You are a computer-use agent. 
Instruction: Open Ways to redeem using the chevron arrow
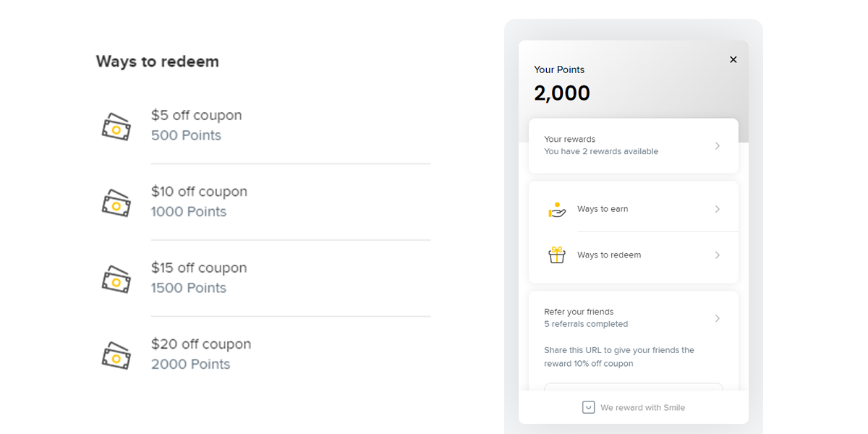click(717, 255)
